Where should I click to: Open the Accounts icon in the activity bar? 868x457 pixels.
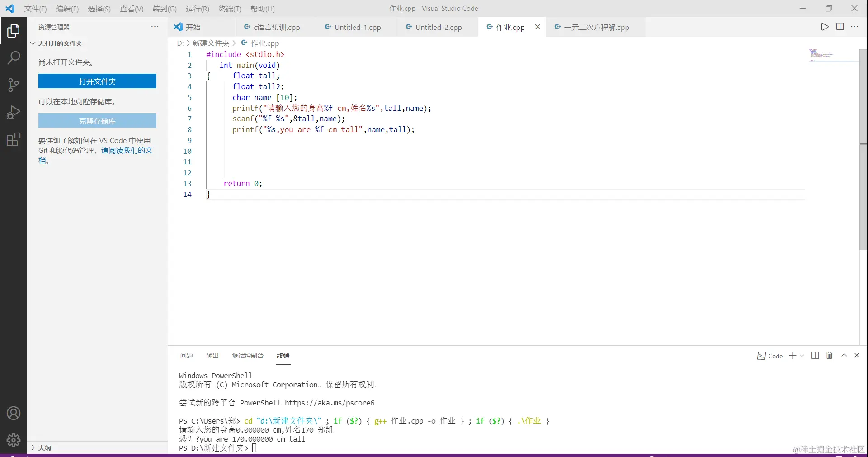[13, 413]
